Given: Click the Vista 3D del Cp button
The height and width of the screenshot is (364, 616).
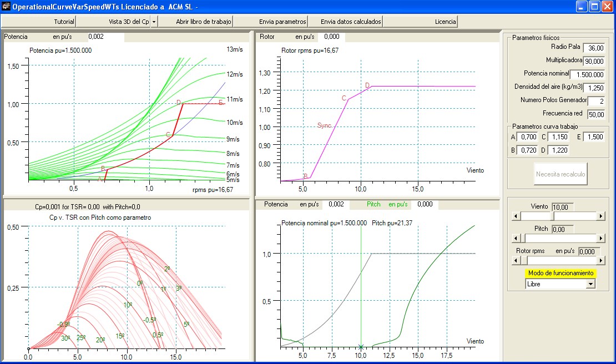Looking at the screenshot, I should 114,22.
